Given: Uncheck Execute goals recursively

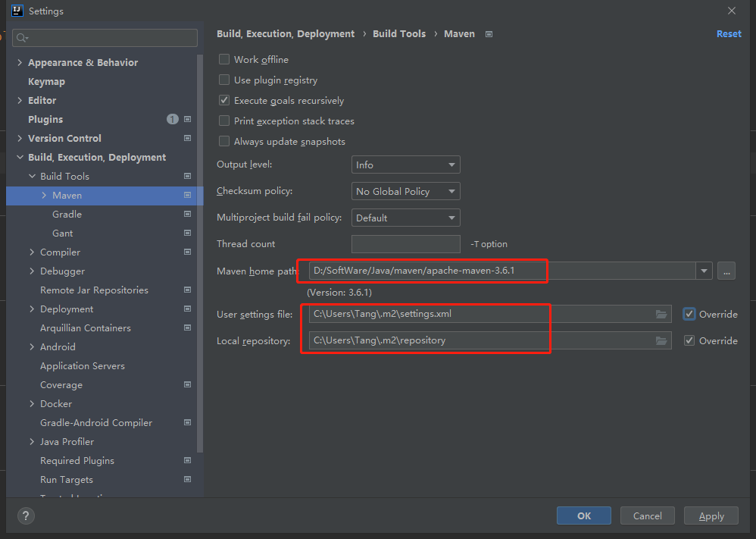Looking at the screenshot, I should pos(224,100).
